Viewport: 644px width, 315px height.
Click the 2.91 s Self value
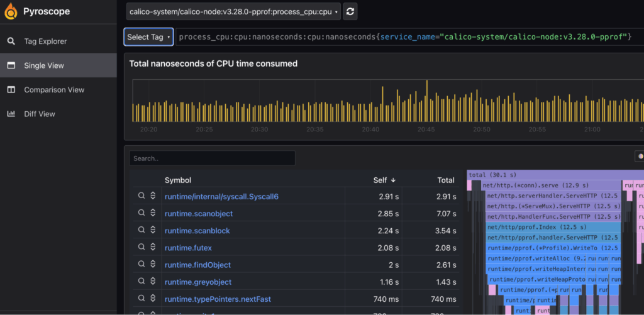tap(389, 197)
